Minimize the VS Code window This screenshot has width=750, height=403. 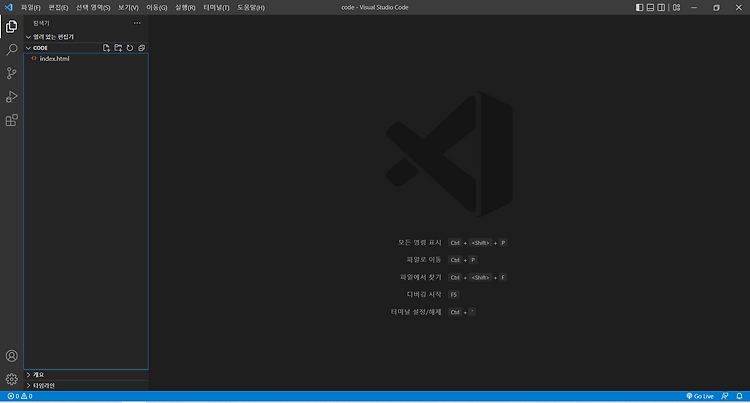[694, 8]
